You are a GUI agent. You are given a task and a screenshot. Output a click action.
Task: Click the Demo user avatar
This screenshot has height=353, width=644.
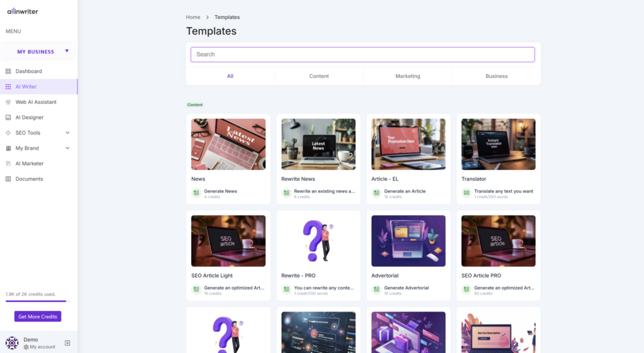click(12, 343)
